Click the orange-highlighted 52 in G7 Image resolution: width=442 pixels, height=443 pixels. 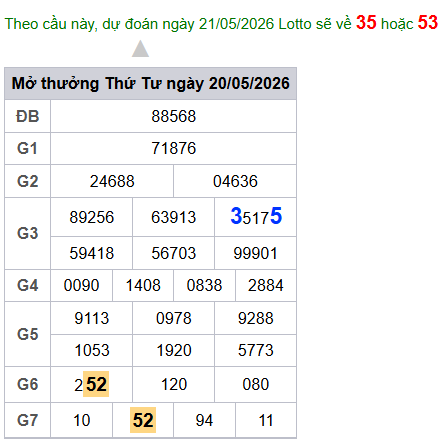[x=143, y=420]
